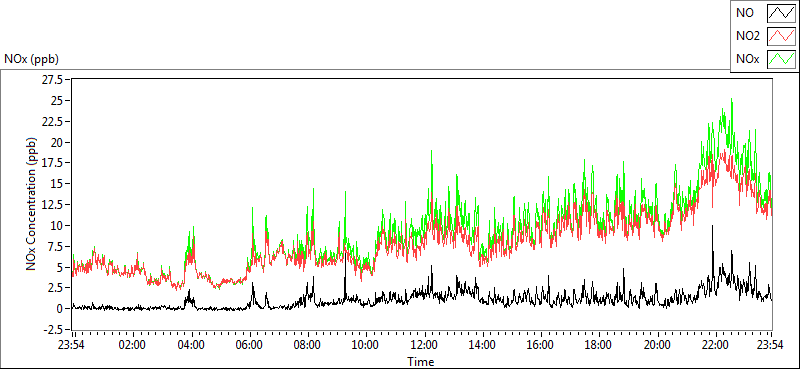Click the NOx peak above 25 ppb near 22:30
The image size is (800, 369).
pos(732,100)
